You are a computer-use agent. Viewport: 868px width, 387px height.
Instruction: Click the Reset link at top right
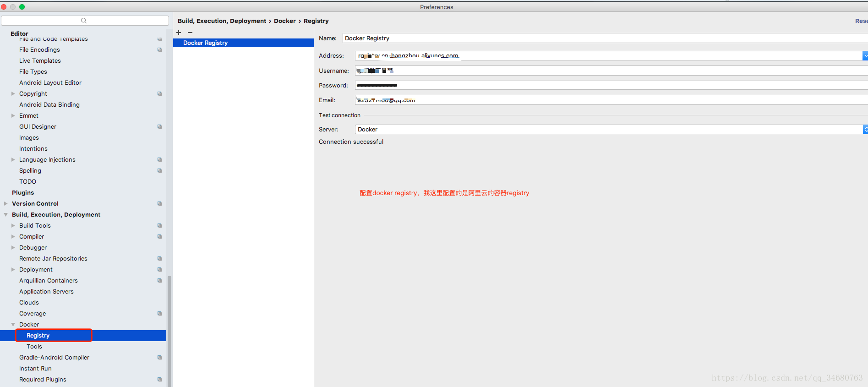pyautogui.click(x=861, y=21)
